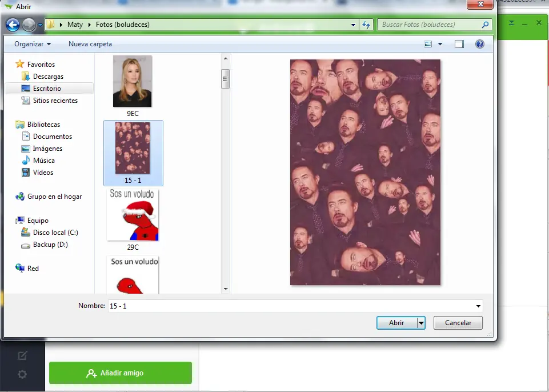The width and height of the screenshot is (549, 392).
Task: Open the Abrir button split dropdown arrow
Action: point(422,323)
